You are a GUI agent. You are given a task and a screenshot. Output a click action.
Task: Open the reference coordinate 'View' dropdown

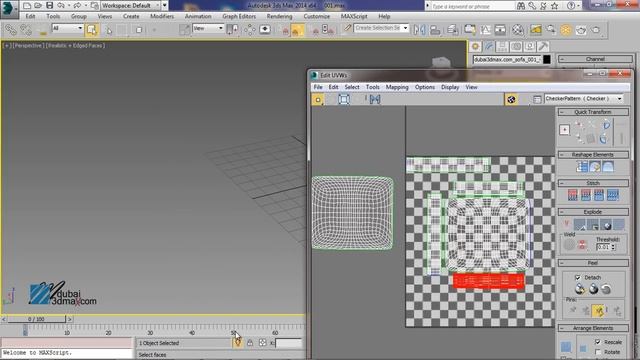tap(208, 28)
